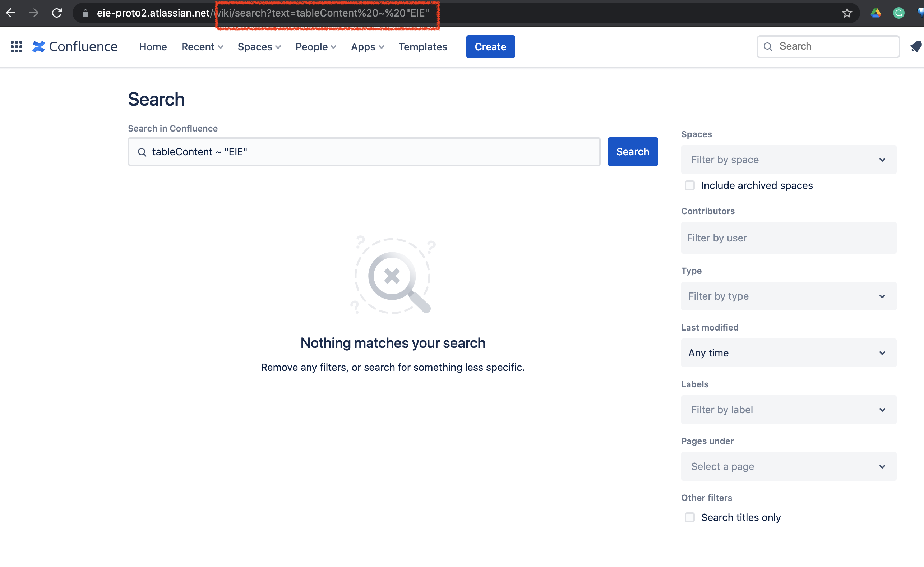Open the Recent menu
The image size is (924, 567).
[x=202, y=47]
